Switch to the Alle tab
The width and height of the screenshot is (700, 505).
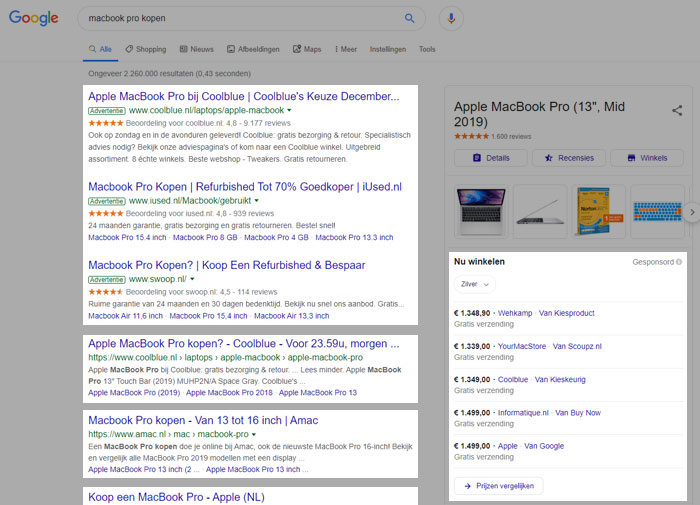100,49
